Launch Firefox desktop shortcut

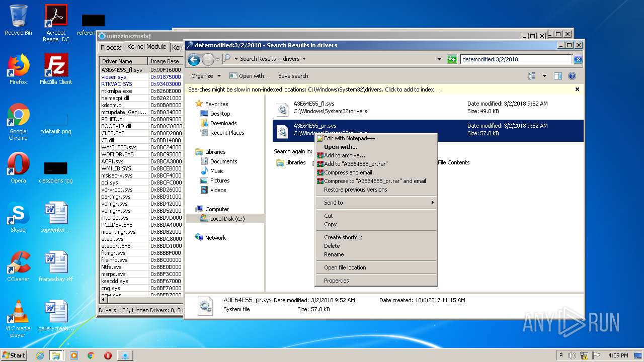tap(18, 69)
